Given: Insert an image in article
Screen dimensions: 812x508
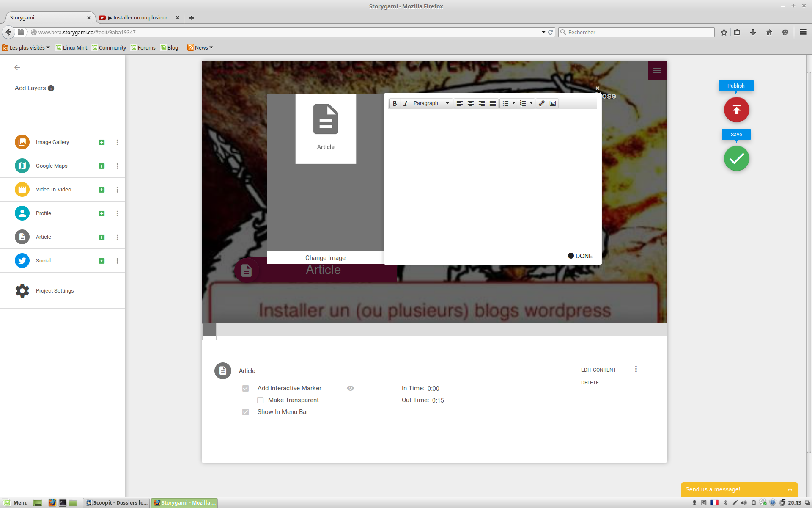Looking at the screenshot, I should point(553,103).
